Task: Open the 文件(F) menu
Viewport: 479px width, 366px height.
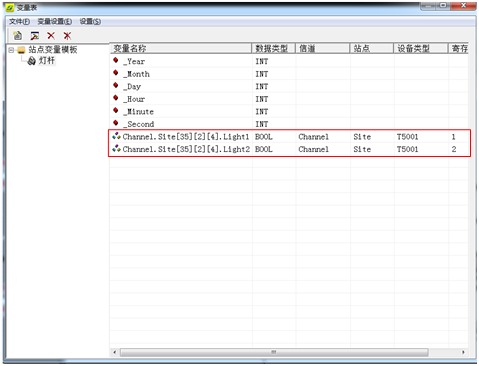Action: (19, 22)
